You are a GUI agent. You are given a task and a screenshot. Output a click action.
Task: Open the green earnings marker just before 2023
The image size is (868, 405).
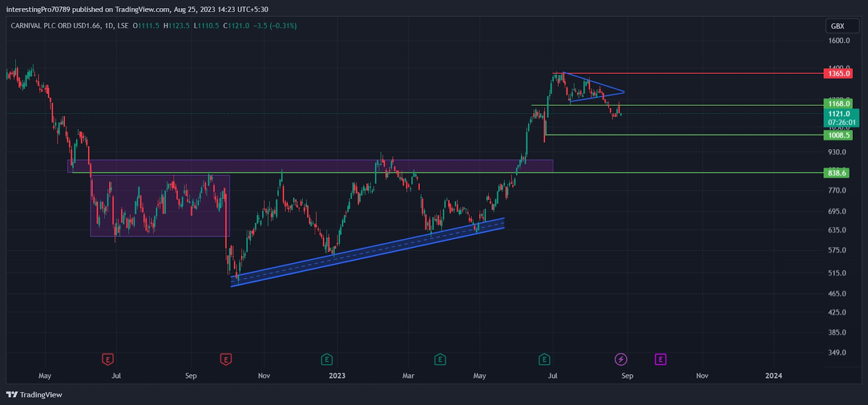327,359
